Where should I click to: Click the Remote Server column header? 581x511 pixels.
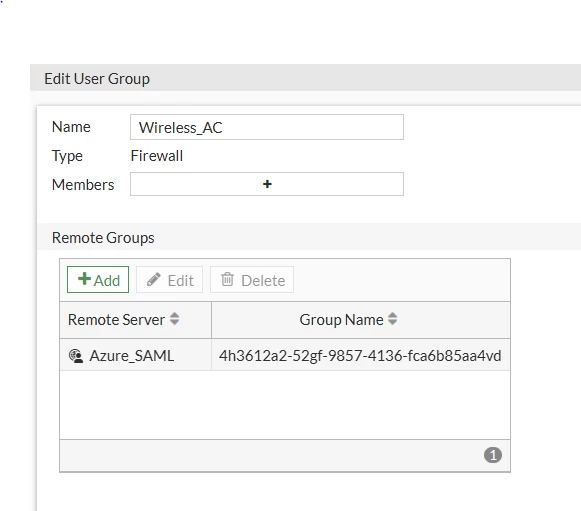coord(136,320)
